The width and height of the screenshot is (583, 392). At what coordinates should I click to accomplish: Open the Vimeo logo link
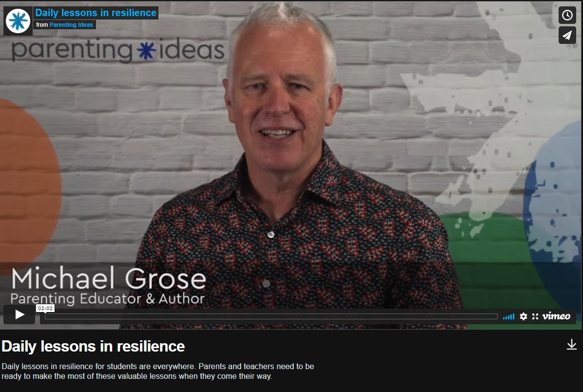556,316
